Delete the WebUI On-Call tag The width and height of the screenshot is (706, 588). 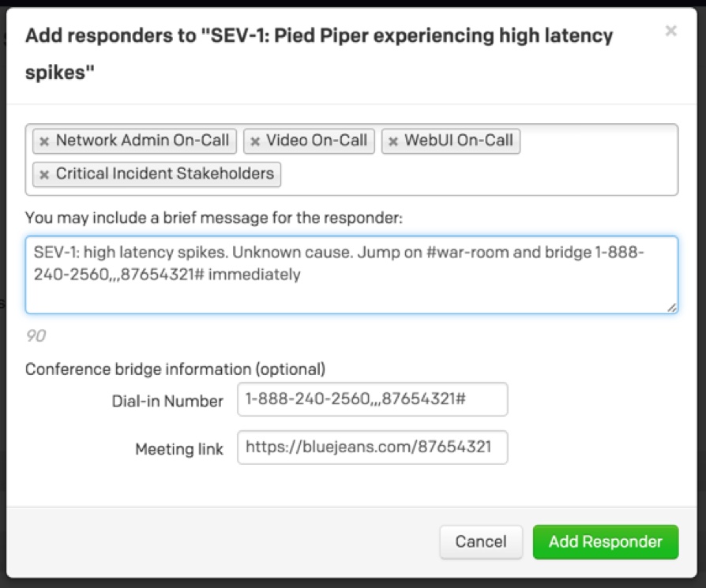(393, 142)
